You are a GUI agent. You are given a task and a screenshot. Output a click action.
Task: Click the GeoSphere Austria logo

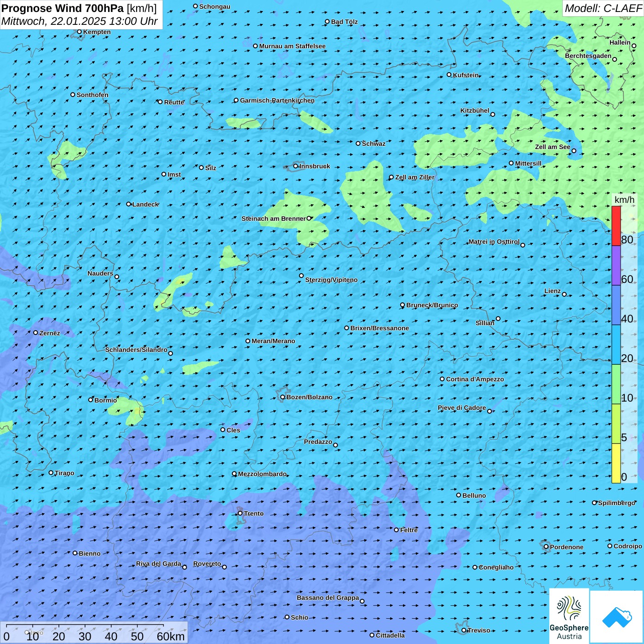[x=569, y=616]
